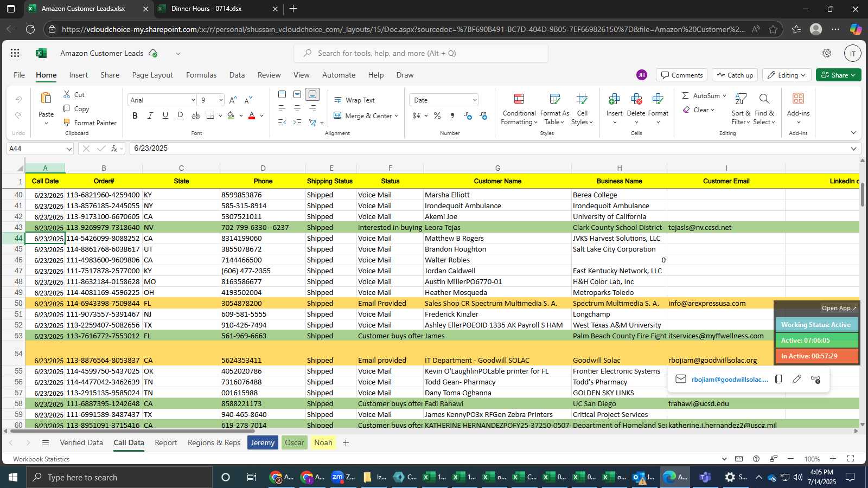Switch to the Jeremy sheet tab
The image size is (868, 488).
pos(263,442)
